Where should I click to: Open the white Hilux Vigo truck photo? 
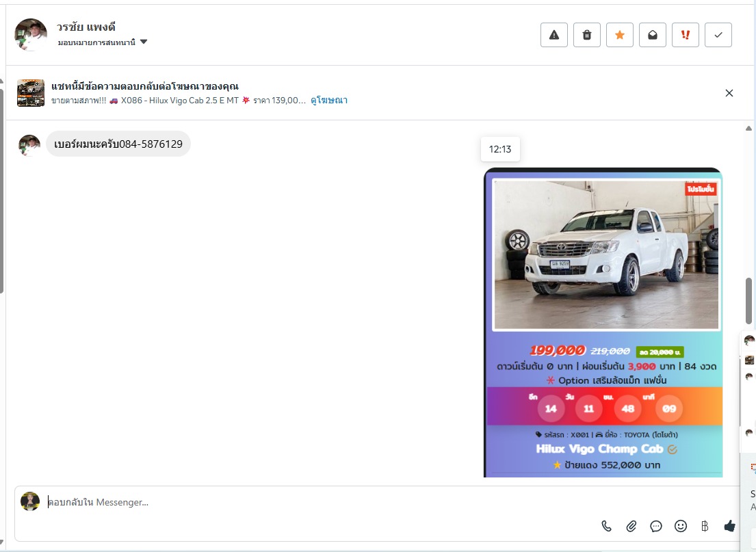pos(606,255)
